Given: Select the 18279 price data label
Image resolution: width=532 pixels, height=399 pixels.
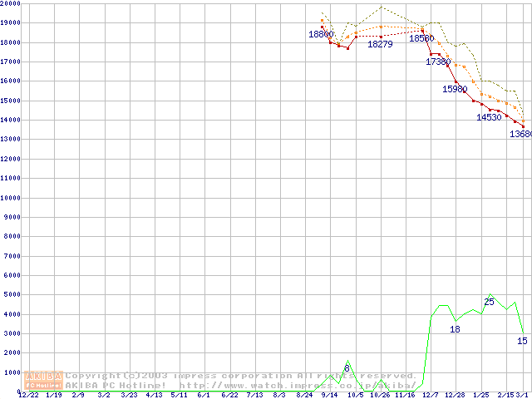Looking at the screenshot, I should (x=380, y=44).
